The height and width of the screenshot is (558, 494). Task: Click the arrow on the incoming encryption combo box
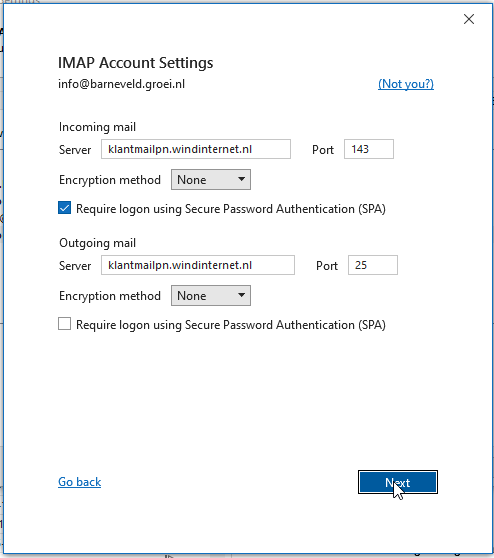[x=241, y=179]
